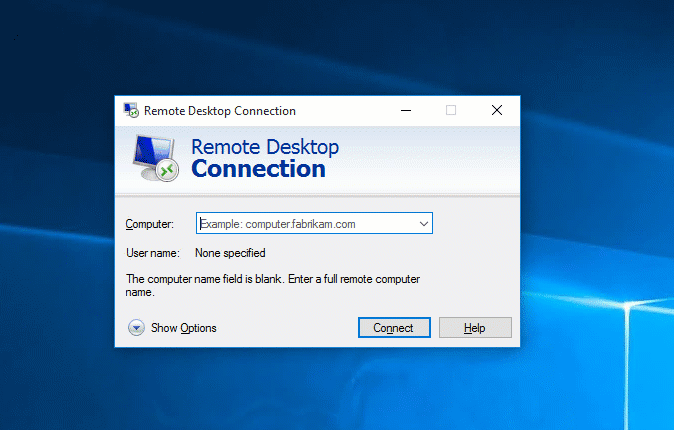Click the "Remote Desktop Connection" title text
Viewport: 674px width, 430px height.
pyautogui.click(x=220, y=111)
